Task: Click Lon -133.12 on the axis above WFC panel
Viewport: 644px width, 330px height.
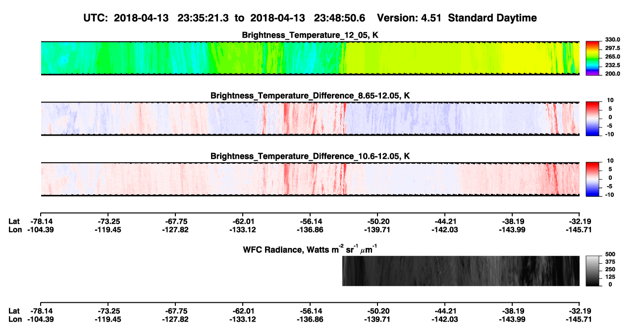Action: [x=243, y=230]
